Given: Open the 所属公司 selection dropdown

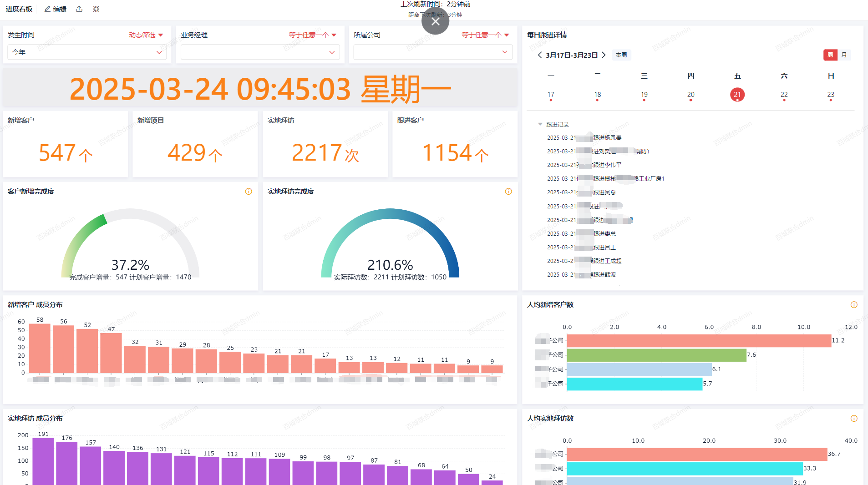Looking at the screenshot, I should point(433,52).
